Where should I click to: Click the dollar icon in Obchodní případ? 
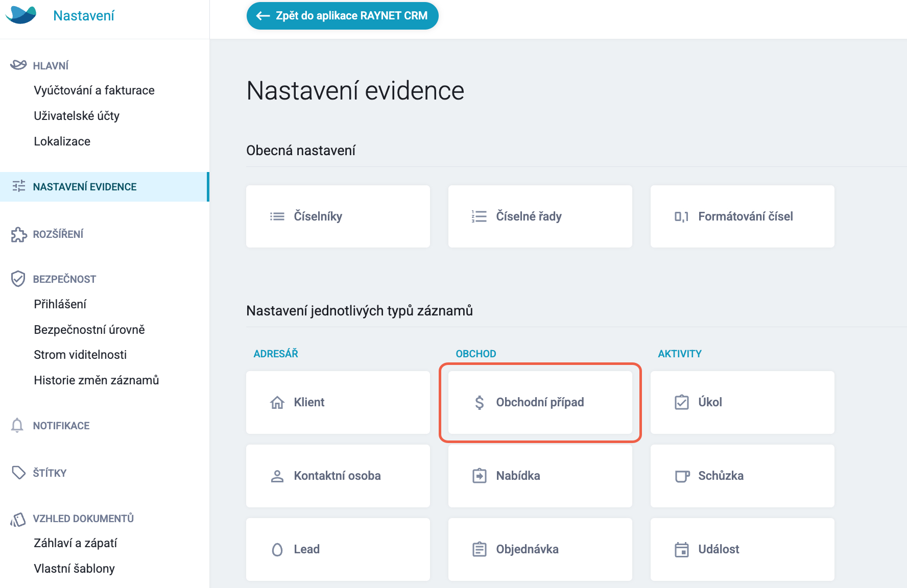[480, 402]
